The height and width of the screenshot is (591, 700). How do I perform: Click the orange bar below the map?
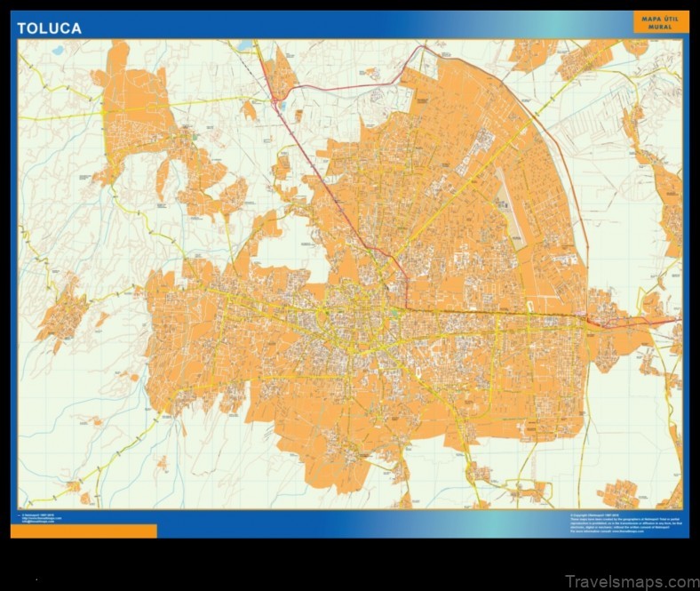click(84, 531)
